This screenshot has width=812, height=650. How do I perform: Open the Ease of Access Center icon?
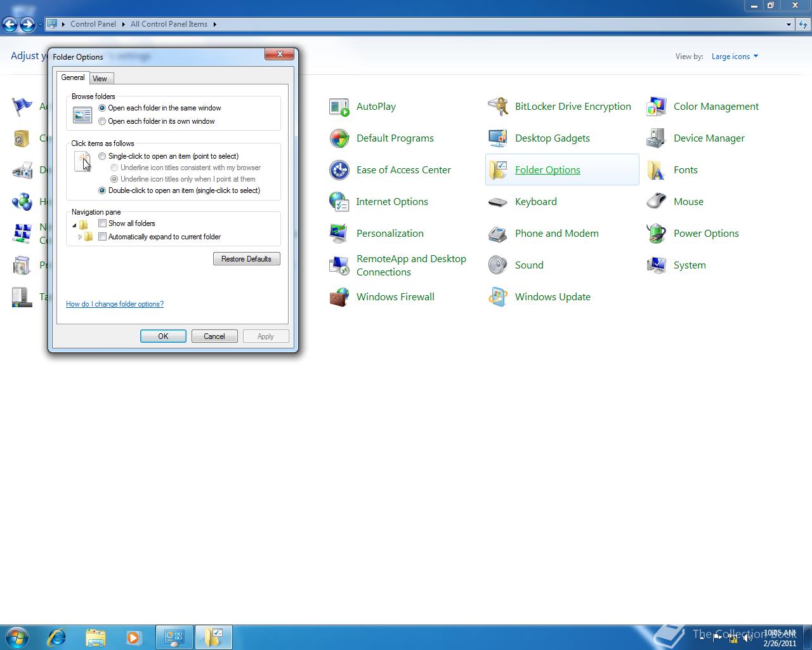point(339,170)
